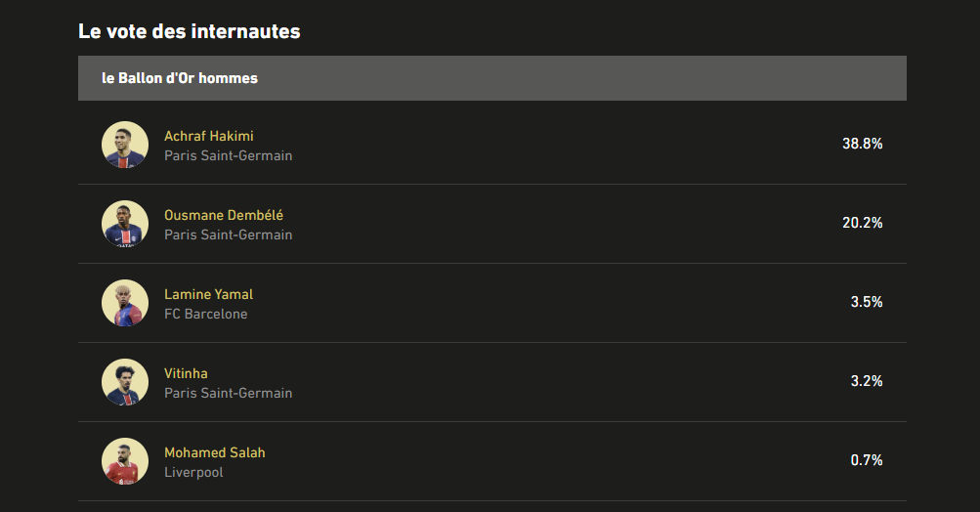The height and width of the screenshot is (512, 980).
Task: Click Dembélé's 20.2% vote share
Action: 862,223
